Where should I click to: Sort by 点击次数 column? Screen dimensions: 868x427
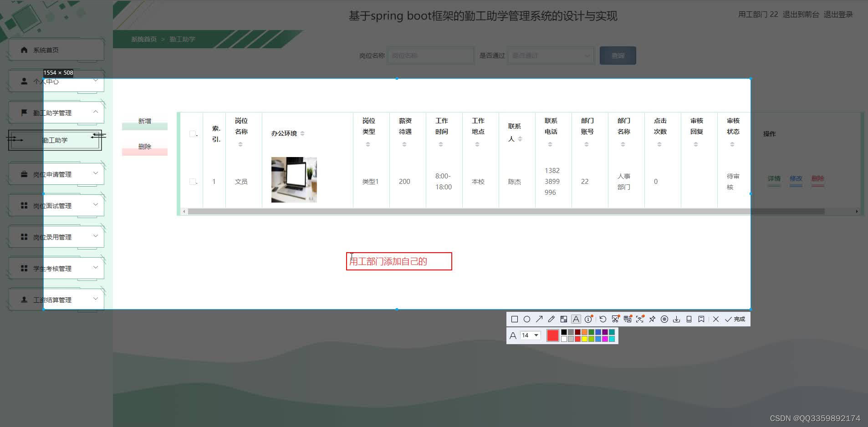(659, 144)
